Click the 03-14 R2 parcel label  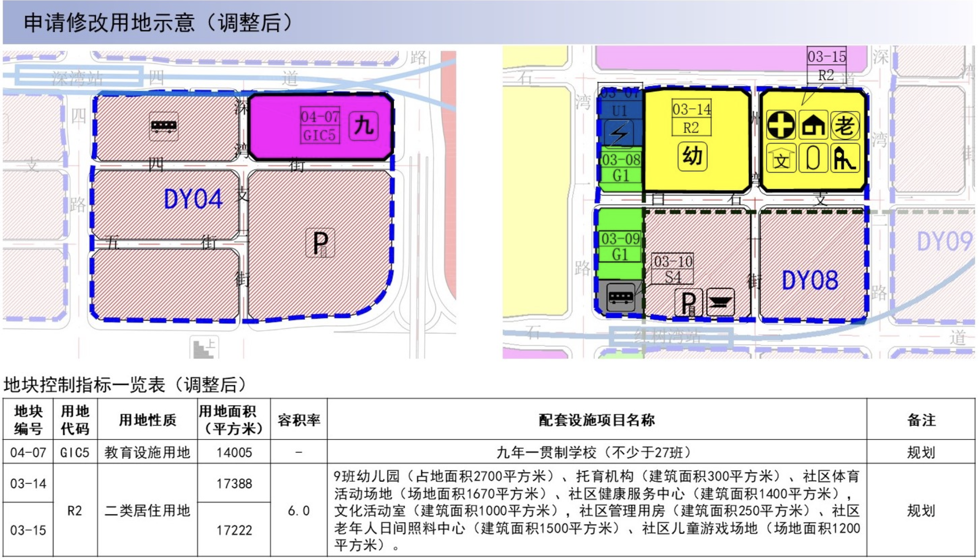pyautogui.click(x=691, y=118)
